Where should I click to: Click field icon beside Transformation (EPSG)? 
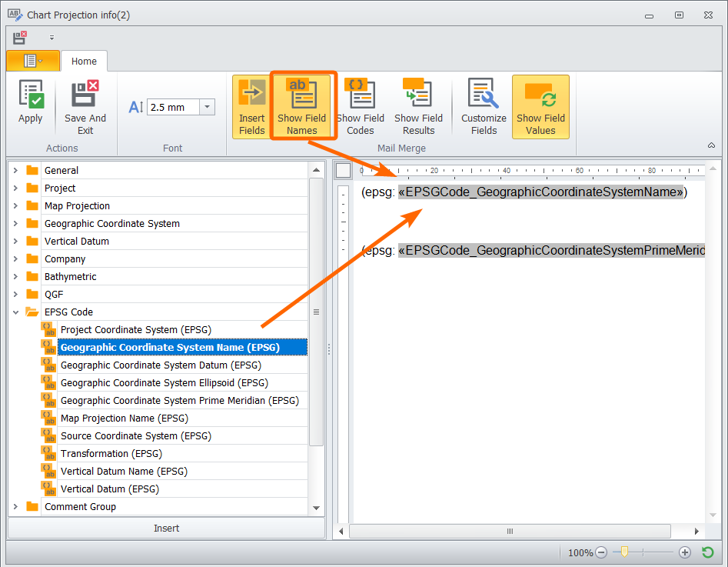click(x=48, y=453)
